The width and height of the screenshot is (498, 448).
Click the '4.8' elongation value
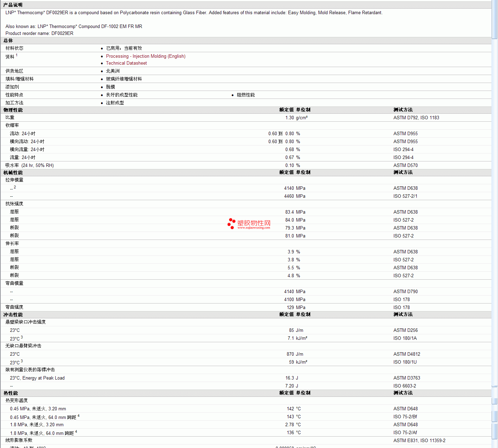click(291, 276)
